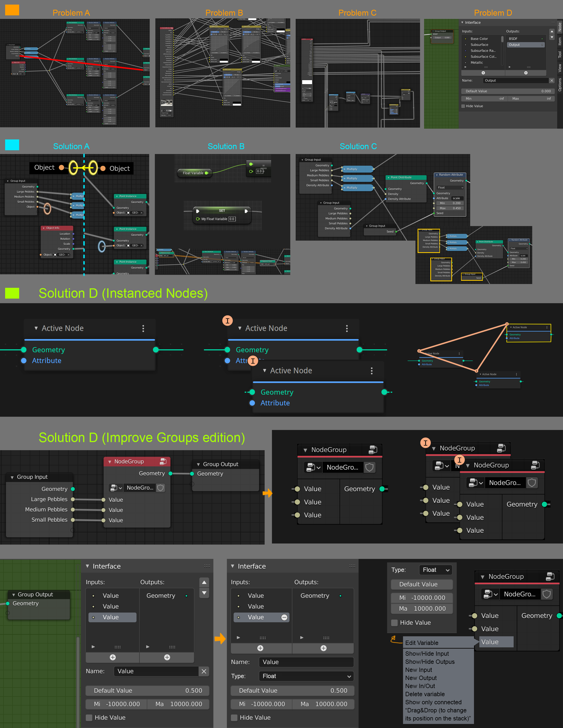
Task: Enable Hide Value in Problem D panel
Action: coord(463,106)
